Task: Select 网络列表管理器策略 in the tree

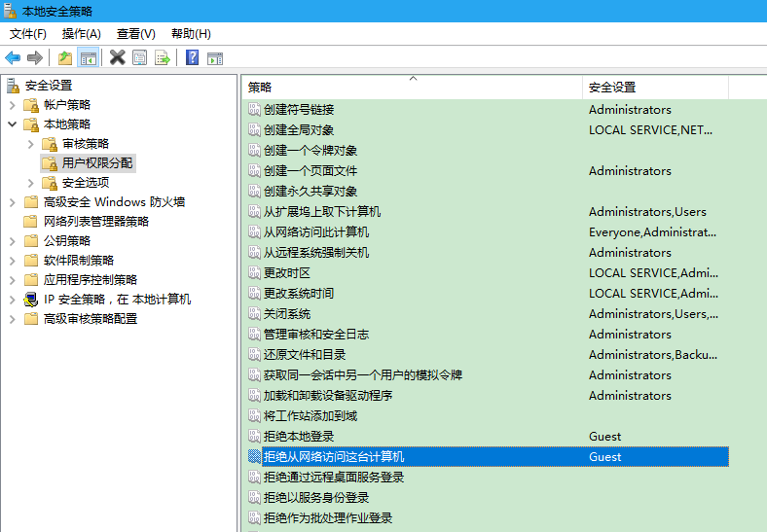Action: click(x=95, y=222)
